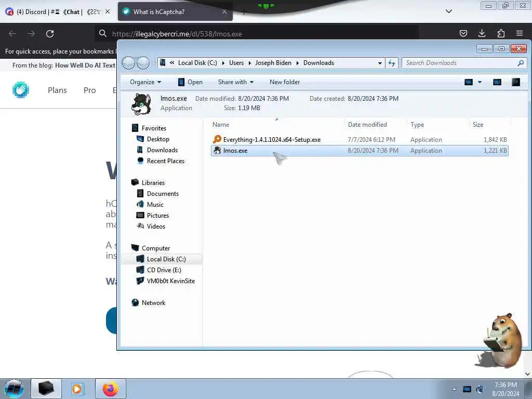Select Network in navigation pane
The height and width of the screenshot is (399, 532).
[153, 303]
